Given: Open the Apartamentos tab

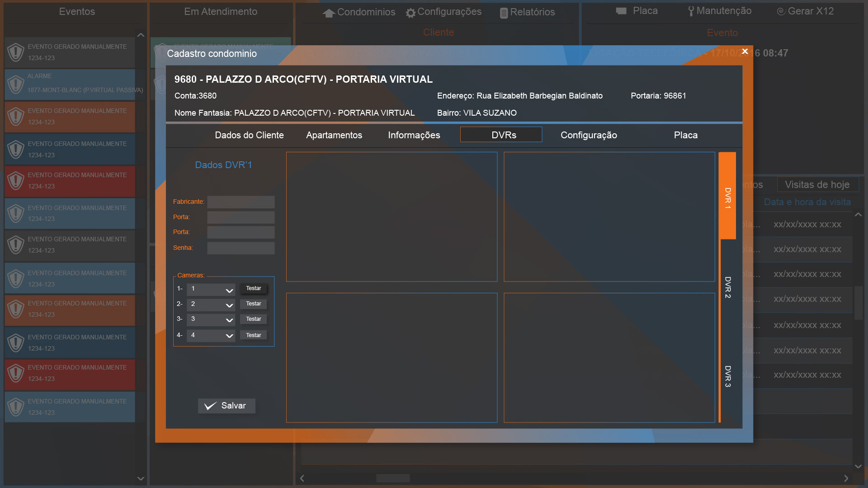Looking at the screenshot, I should click(334, 135).
